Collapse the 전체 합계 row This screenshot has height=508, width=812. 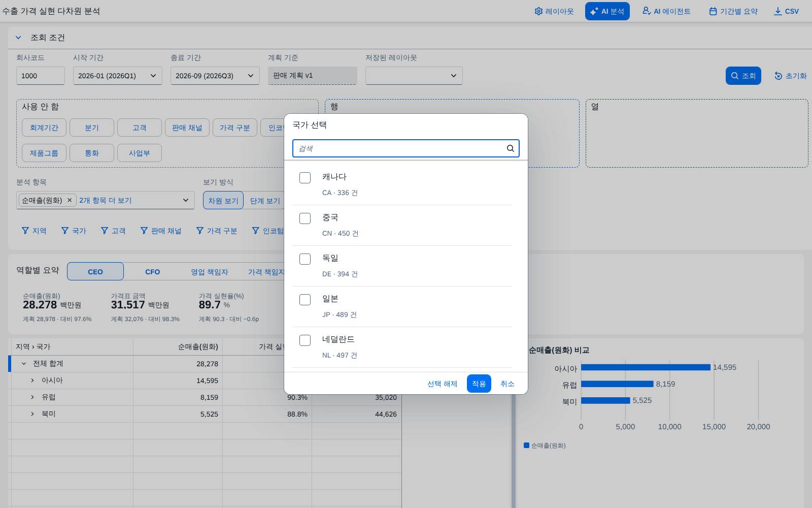tap(23, 364)
